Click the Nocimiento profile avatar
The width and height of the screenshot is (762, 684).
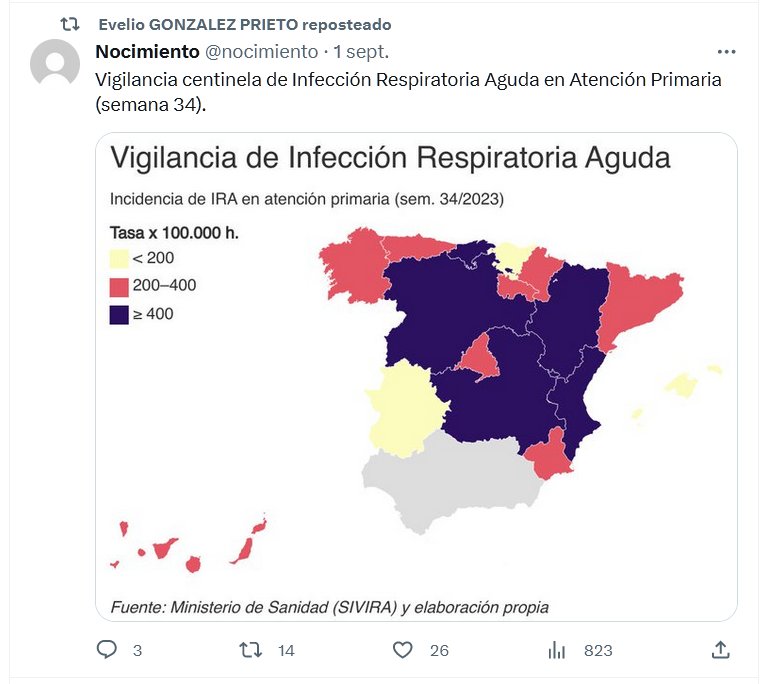click(55, 65)
